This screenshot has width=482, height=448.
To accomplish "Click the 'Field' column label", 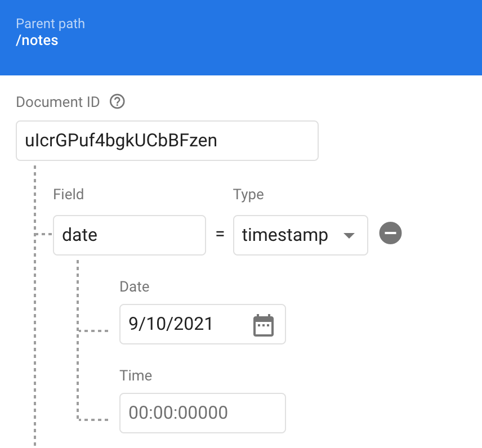I will coord(68,194).
